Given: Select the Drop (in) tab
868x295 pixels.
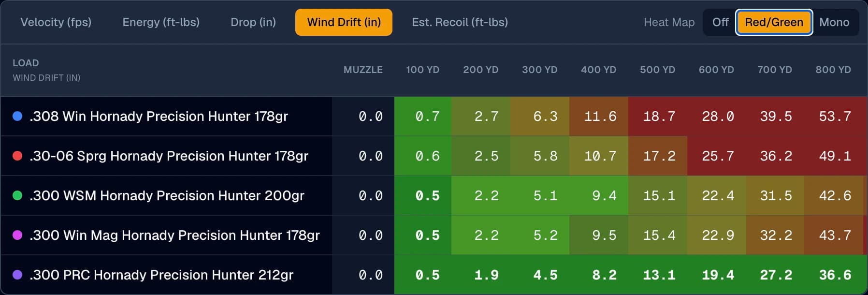Looking at the screenshot, I should tap(253, 22).
